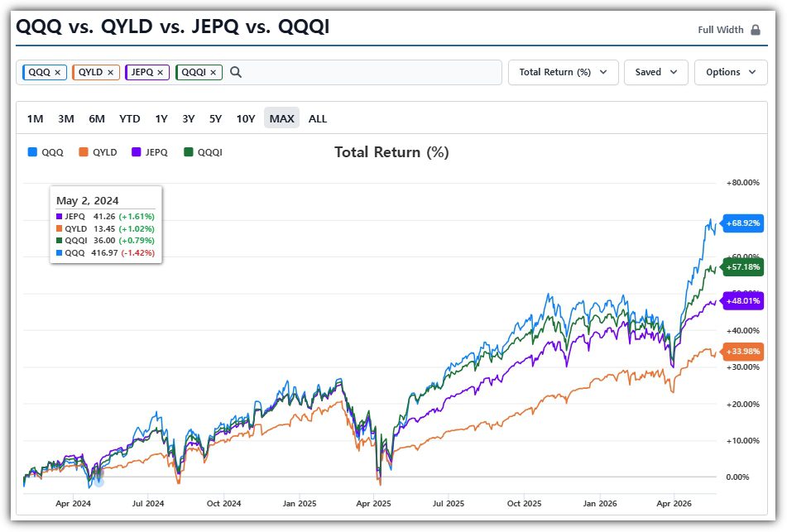The width and height of the screenshot is (787, 532).
Task: Toggle QQQ series via blue legend swatch
Action: pyautogui.click(x=32, y=152)
